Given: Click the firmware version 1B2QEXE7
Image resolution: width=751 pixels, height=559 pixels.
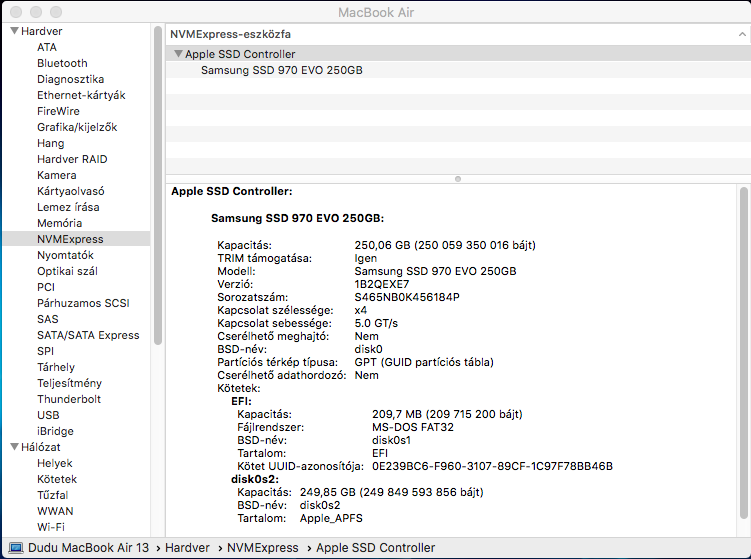Looking at the screenshot, I should [382, 284].
